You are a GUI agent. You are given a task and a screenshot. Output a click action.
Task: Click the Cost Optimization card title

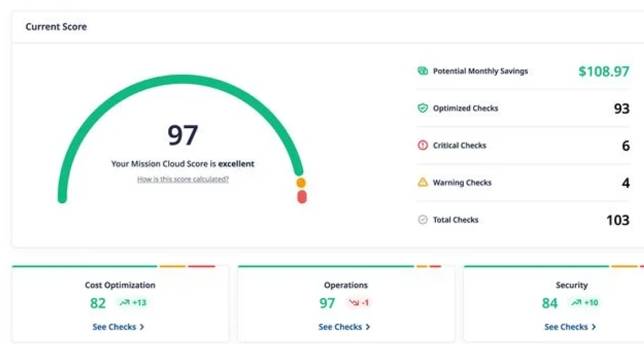click(120, 285)
